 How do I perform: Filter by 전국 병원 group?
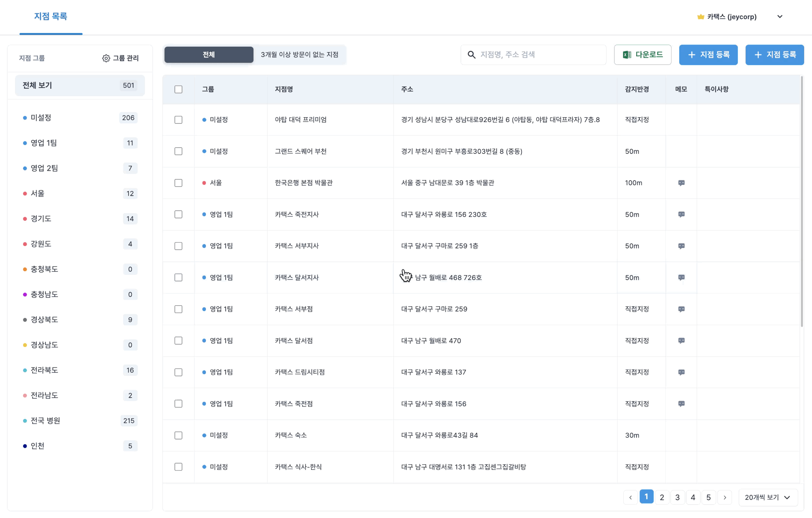[x=45, y=421]
